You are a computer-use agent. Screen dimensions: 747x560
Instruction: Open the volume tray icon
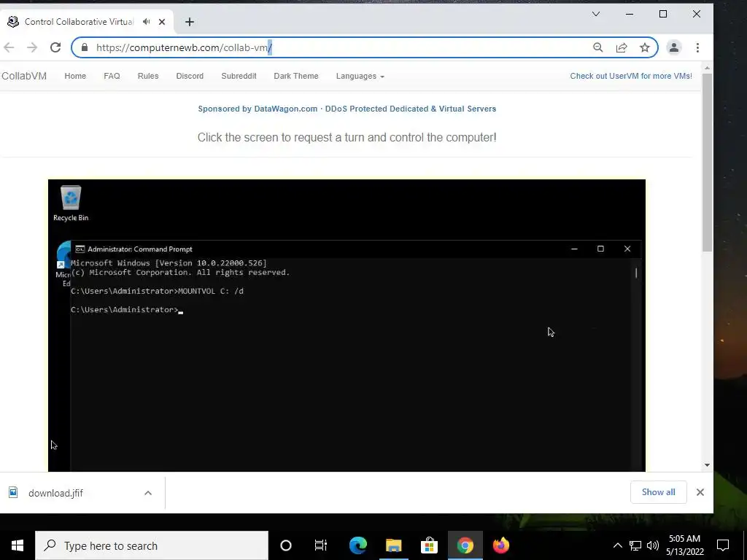click(x=653, y=545)
